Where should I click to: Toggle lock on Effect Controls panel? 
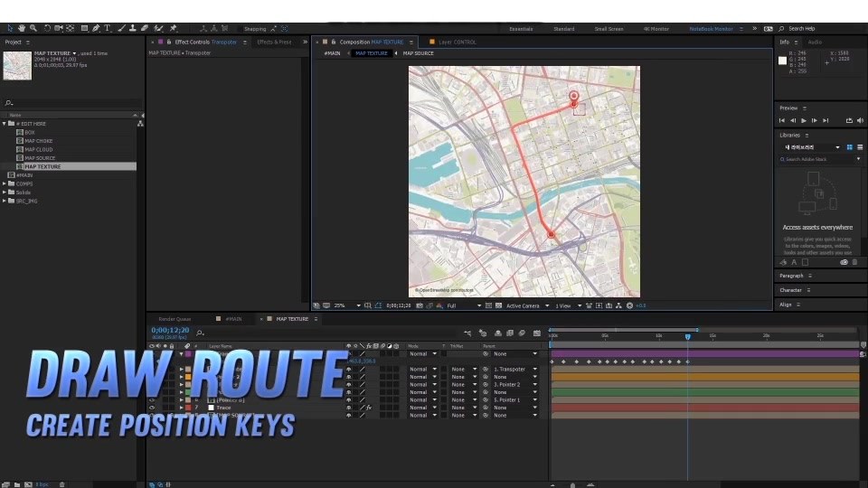click(169, 42)
